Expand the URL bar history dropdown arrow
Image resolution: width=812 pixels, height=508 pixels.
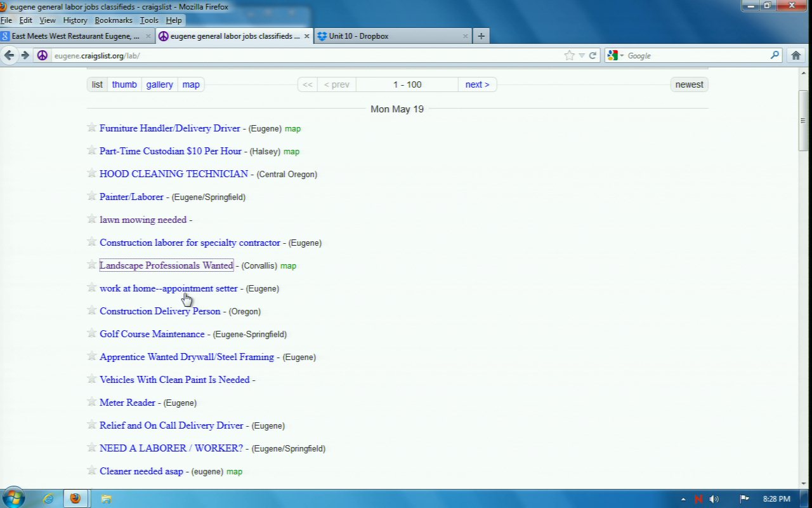pyautogui.click(x=582, y=56)
